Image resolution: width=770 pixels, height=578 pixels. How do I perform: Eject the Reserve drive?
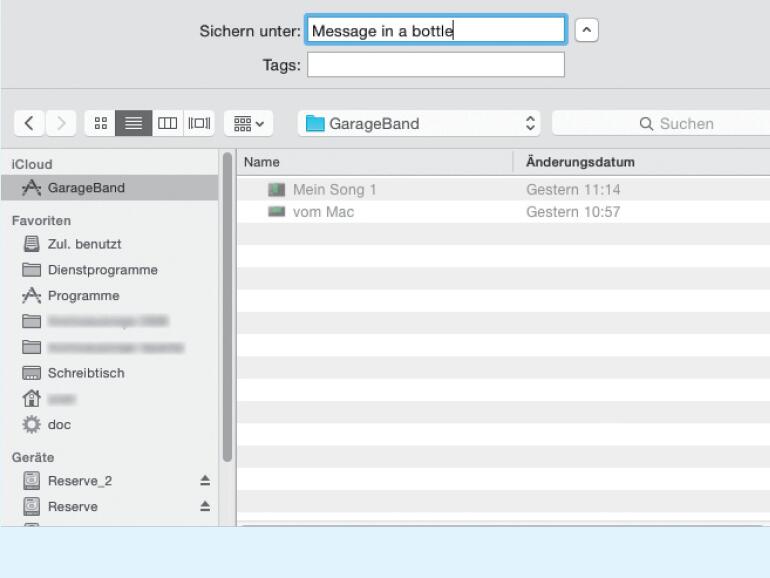click(x=205, y=506)
